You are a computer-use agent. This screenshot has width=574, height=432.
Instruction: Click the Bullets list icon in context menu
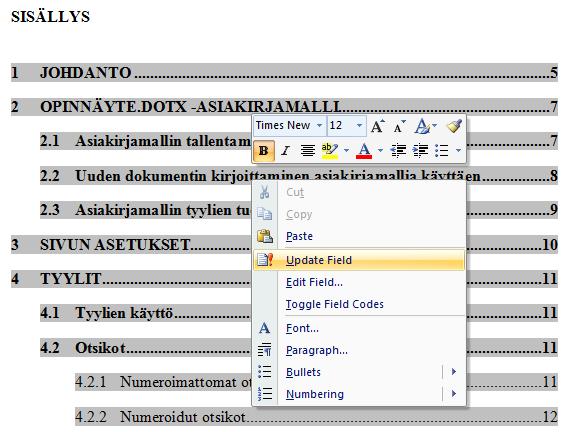pos(264,372)
